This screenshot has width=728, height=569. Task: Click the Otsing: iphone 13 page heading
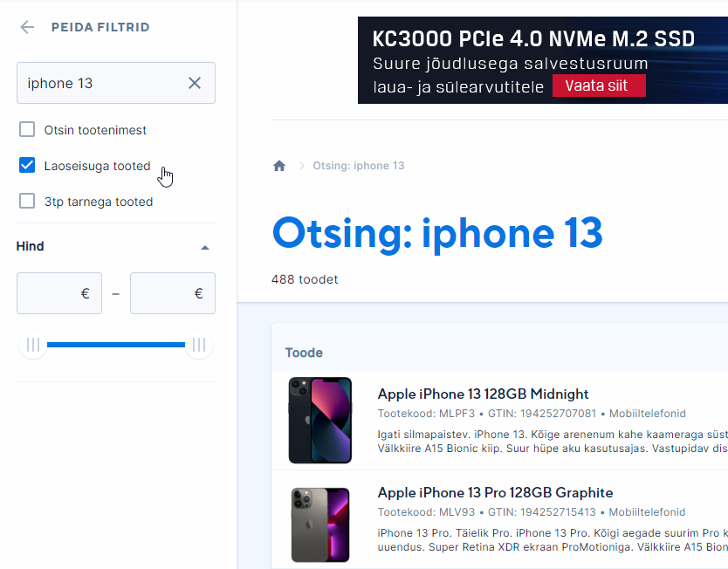437,234
